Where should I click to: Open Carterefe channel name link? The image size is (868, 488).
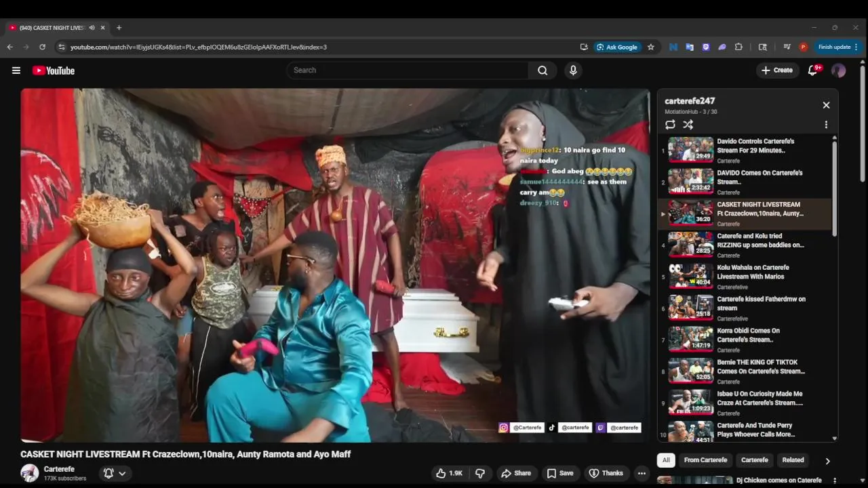point(59,469)
